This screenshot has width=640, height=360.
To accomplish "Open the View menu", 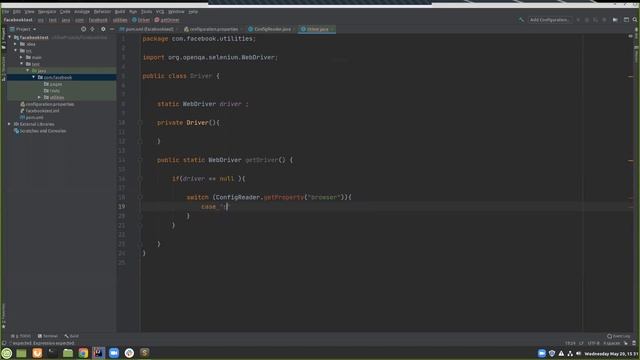I will click(29, 11).
